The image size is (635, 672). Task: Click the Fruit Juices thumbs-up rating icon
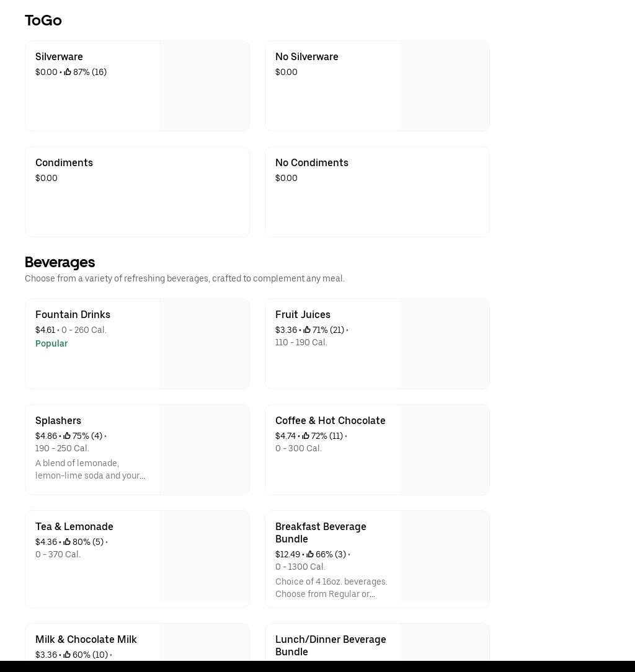[x=307, y=330]
